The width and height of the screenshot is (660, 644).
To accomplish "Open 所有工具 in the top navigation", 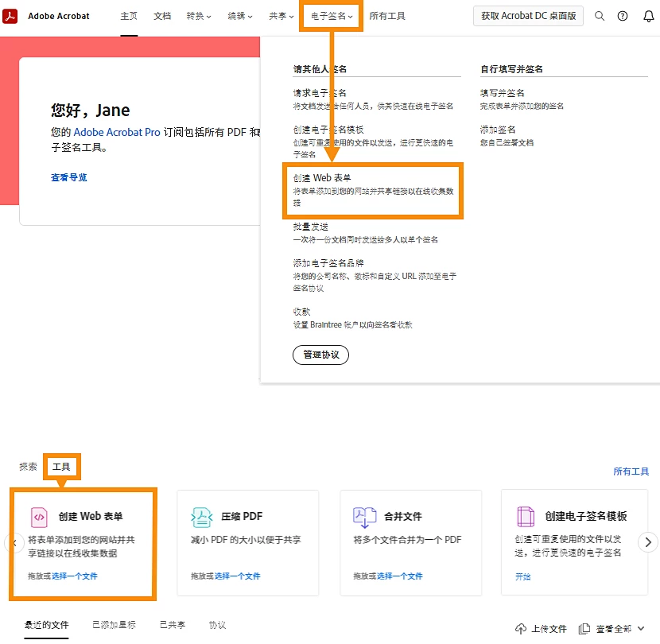I will click(x=387, y=16).
